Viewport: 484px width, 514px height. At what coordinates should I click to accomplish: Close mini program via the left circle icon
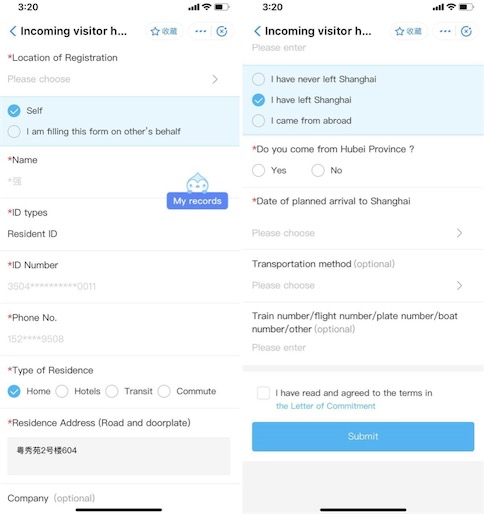[222, 31]
